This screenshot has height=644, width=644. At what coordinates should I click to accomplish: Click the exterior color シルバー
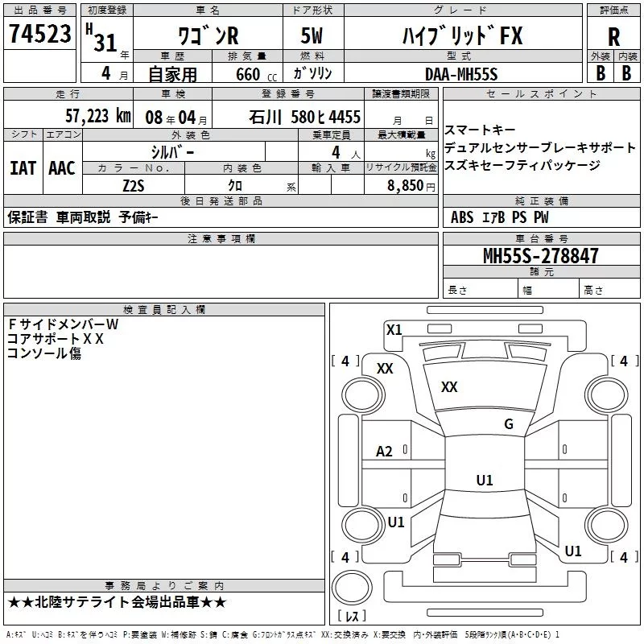(172, 152)
